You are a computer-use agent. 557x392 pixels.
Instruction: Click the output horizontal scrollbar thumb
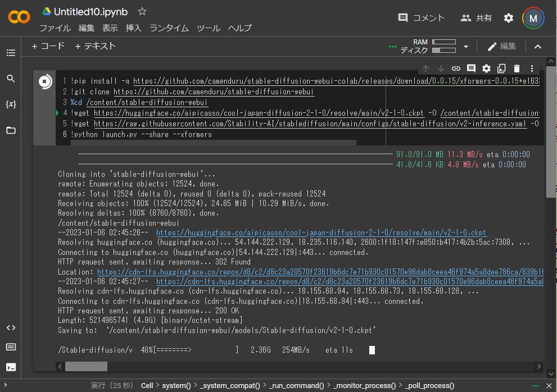pos(86,366)
